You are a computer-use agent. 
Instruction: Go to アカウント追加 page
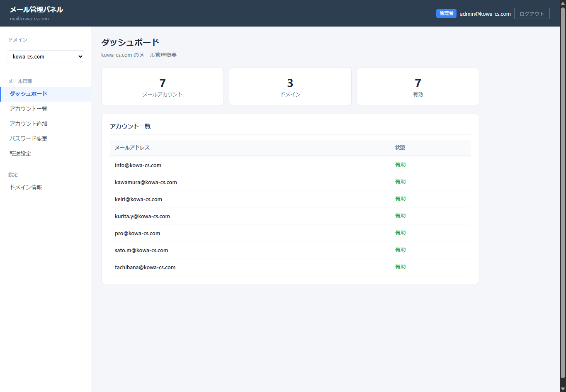[x=29, y=124]
